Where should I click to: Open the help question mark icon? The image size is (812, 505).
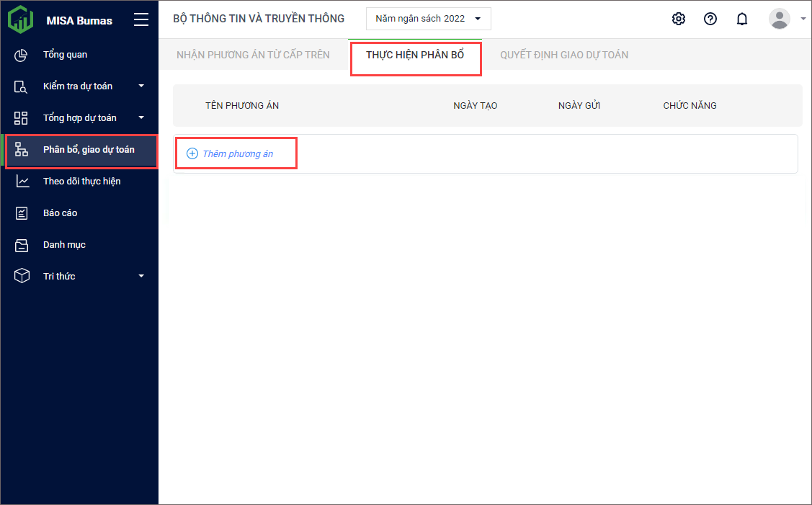click(710, 19)
